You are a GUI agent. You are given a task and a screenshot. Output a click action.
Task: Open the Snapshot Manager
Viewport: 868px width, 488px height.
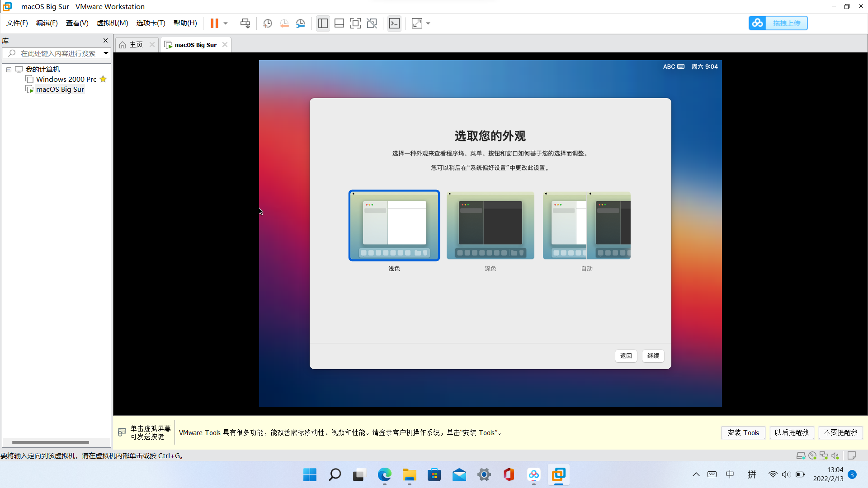301,23
